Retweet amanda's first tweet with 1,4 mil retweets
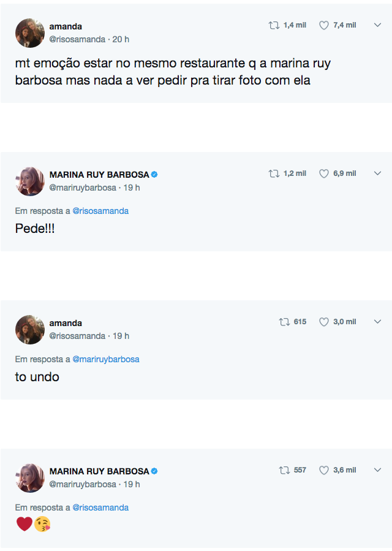Screen dimensions: 392x551 (274, 25)
